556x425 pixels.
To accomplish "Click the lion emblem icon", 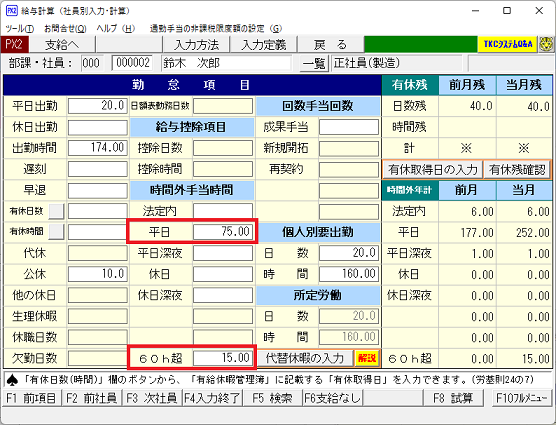I will [x=546, y=45].
